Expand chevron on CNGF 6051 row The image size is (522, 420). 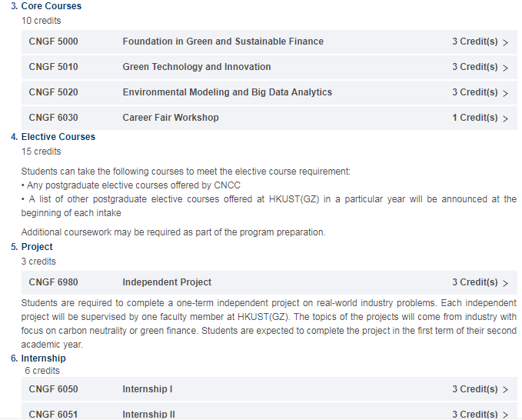505,415
